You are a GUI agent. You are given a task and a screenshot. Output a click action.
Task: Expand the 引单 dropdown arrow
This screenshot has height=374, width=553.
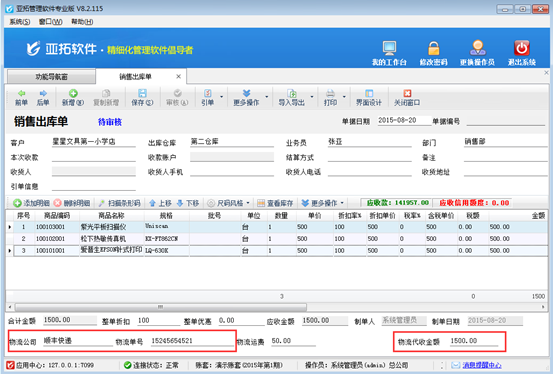pos(221,97)
